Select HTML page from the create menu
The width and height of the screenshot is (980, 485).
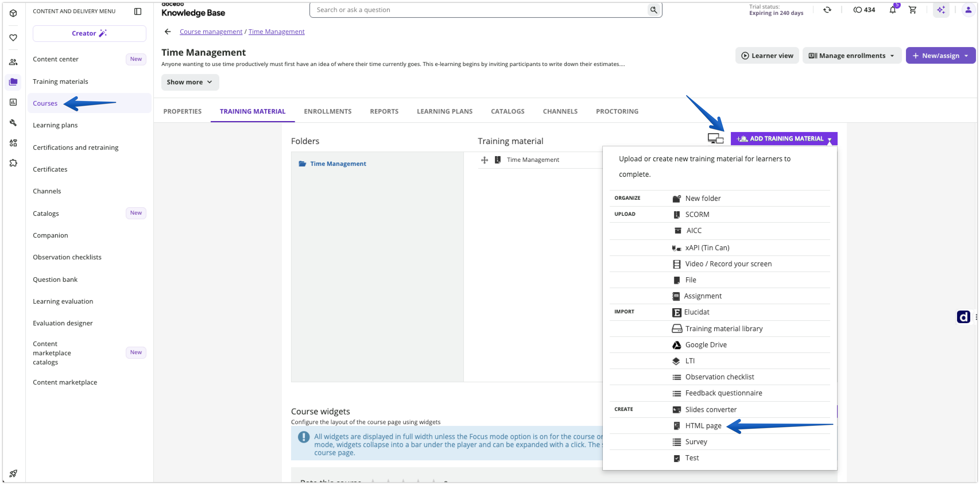(703, 426)
